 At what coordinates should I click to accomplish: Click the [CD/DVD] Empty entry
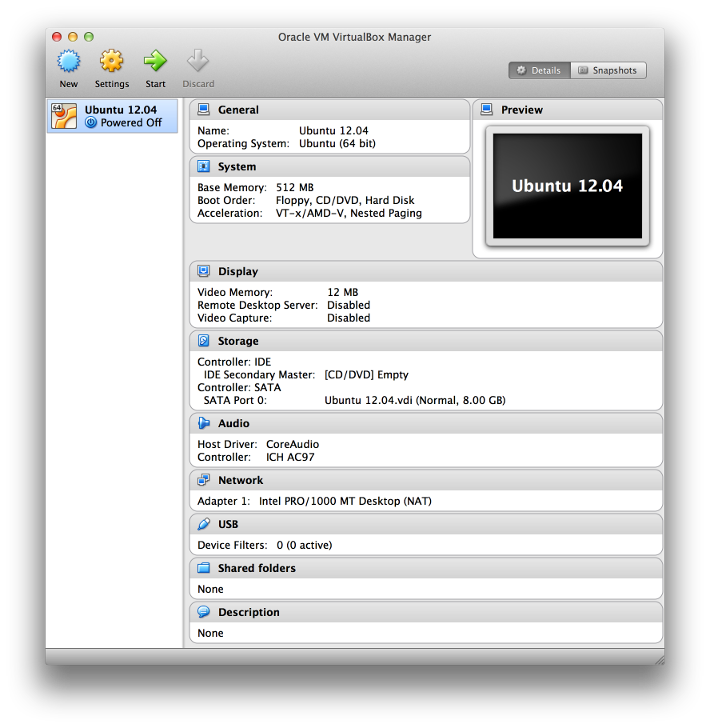(x=366, y=375)
